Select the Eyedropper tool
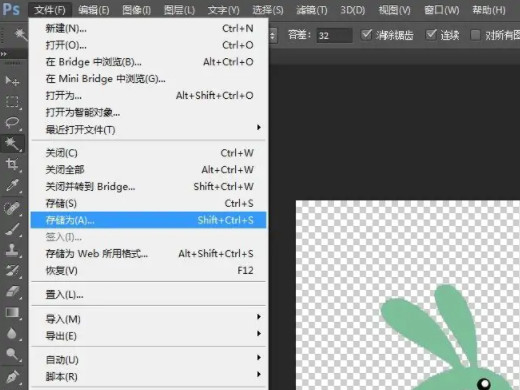Screen dimensions: 520x390 [x=12, y=185]
